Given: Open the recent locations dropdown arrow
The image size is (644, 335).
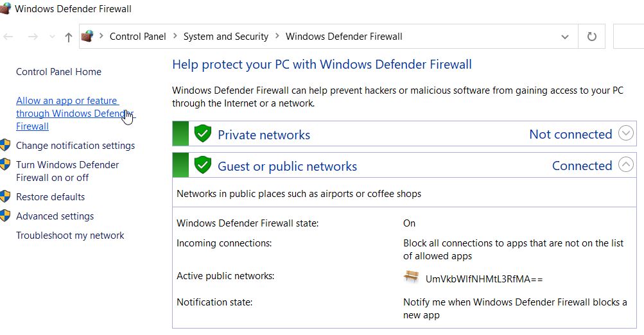Looking at the screenshot, I should tap(52, 37).
